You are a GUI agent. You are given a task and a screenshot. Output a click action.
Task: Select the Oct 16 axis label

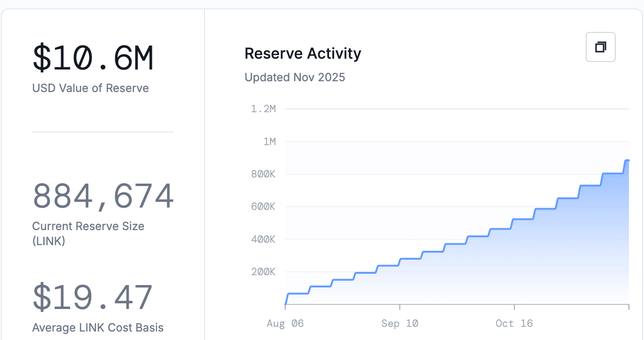[x=514, y=323]
